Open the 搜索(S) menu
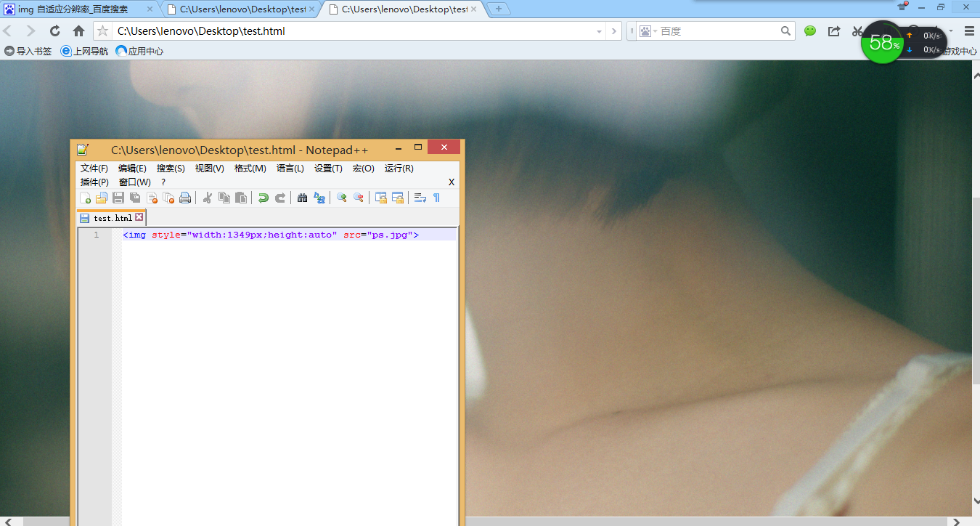This screenshot has height=526, width=980. click(x=171, y=169)
